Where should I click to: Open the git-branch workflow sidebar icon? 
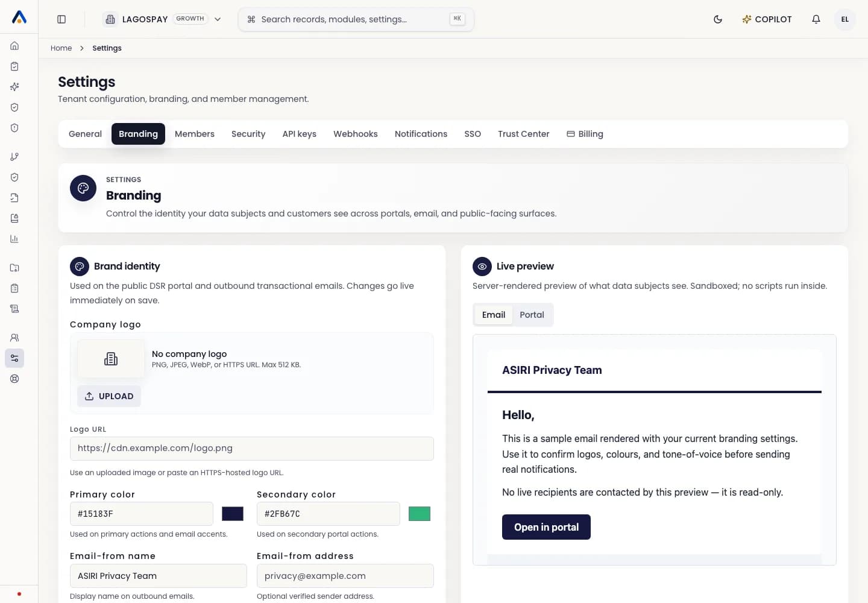tap(14, 157)
